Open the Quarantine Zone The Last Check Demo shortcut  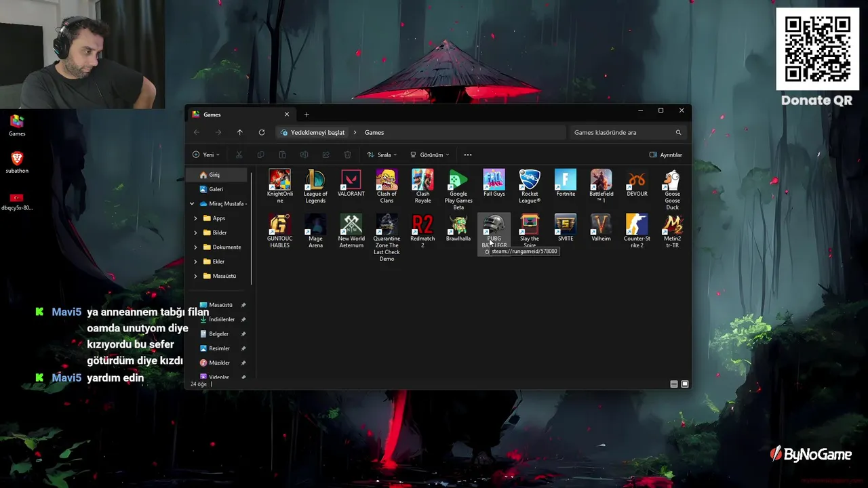click(x=387, y=238)
